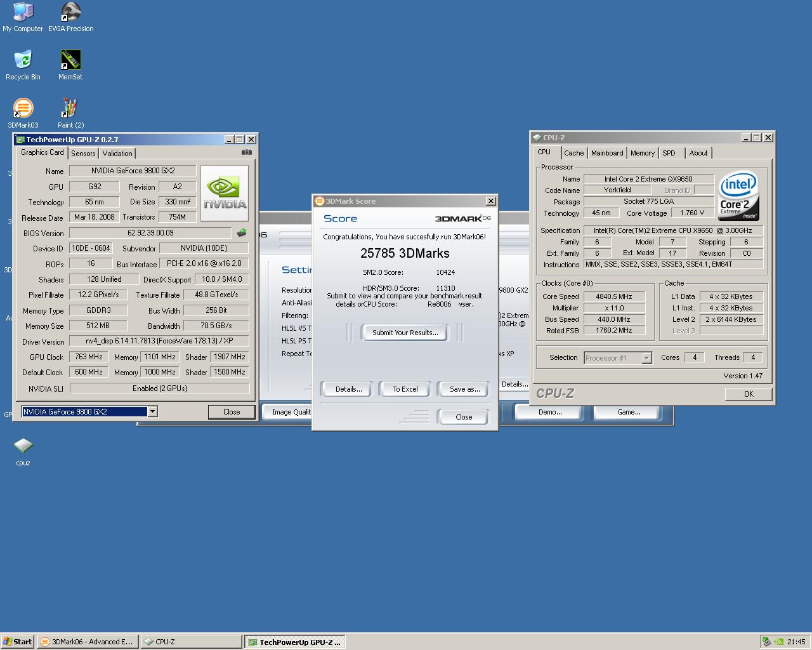Click Image Quality button in 3DMark06 window
Viewport: 812px width, 650px height.
pos(287,412)
